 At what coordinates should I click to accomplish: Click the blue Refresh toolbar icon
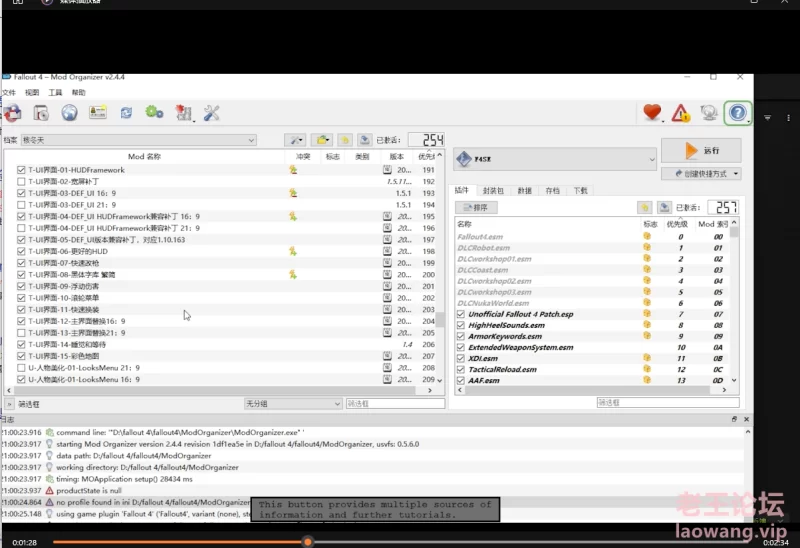(126, 113)
